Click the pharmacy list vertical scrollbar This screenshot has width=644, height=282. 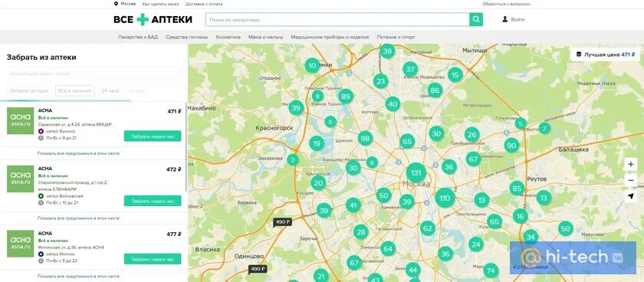[186, 146]
